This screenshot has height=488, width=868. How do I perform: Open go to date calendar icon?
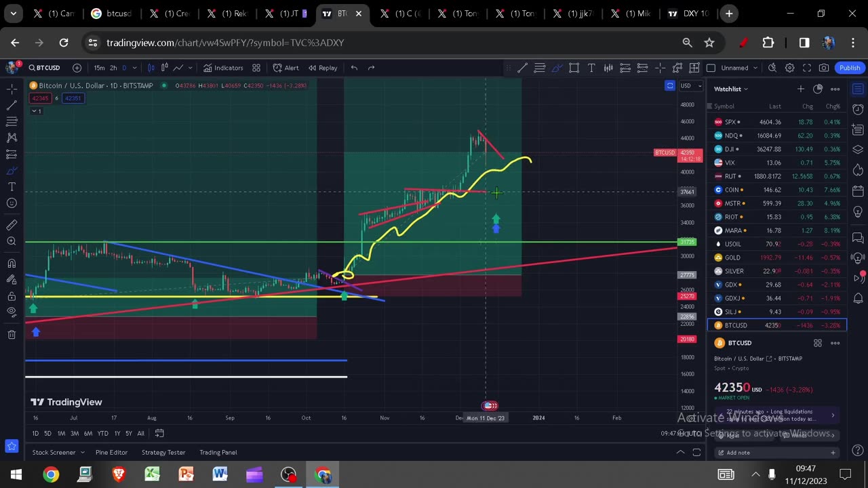click(x=159, y=434)
